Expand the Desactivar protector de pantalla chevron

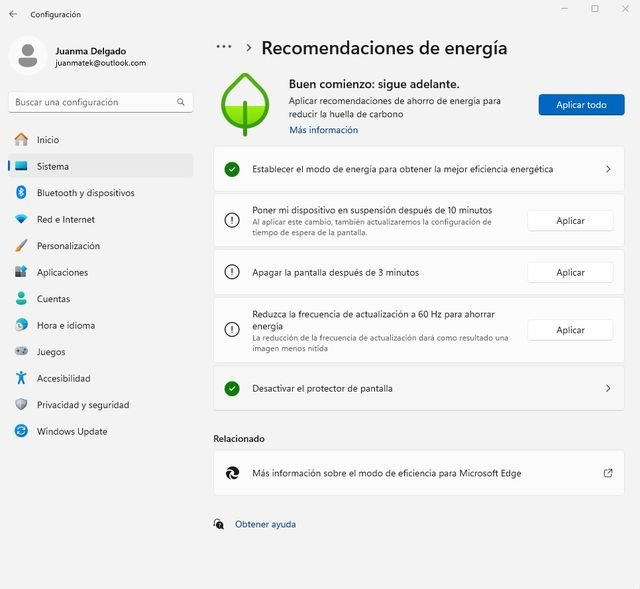[x=608, y=388]
